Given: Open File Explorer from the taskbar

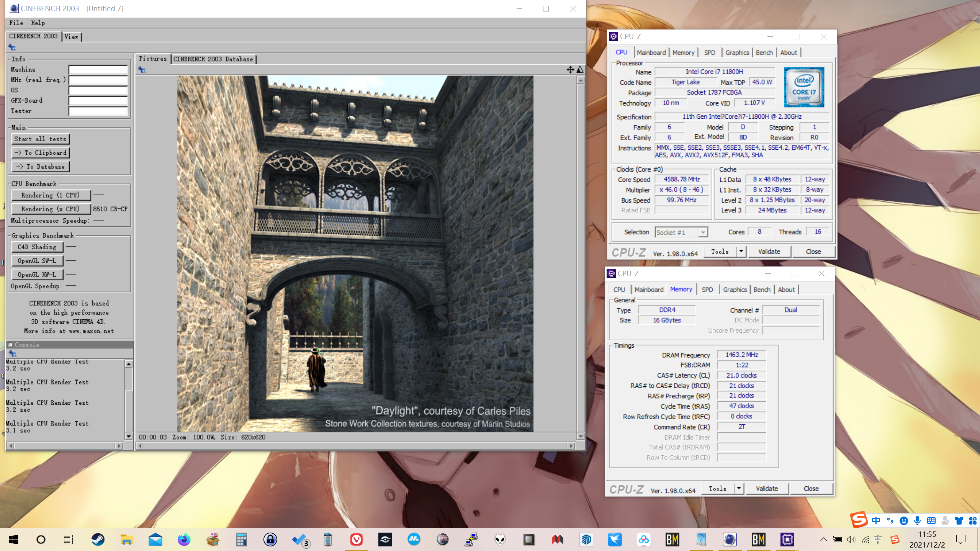Looking at the screenshot, I should tap(126, 540).
